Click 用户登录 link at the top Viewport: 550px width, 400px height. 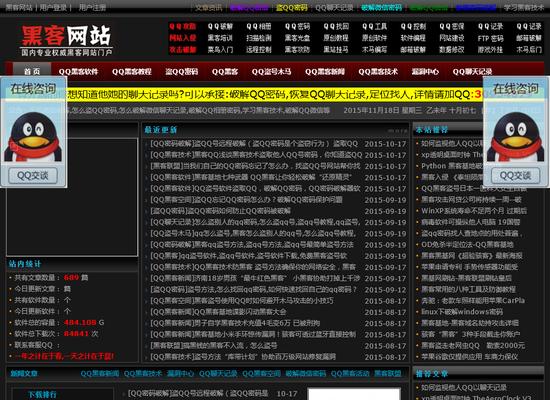[x=53, y=7]
